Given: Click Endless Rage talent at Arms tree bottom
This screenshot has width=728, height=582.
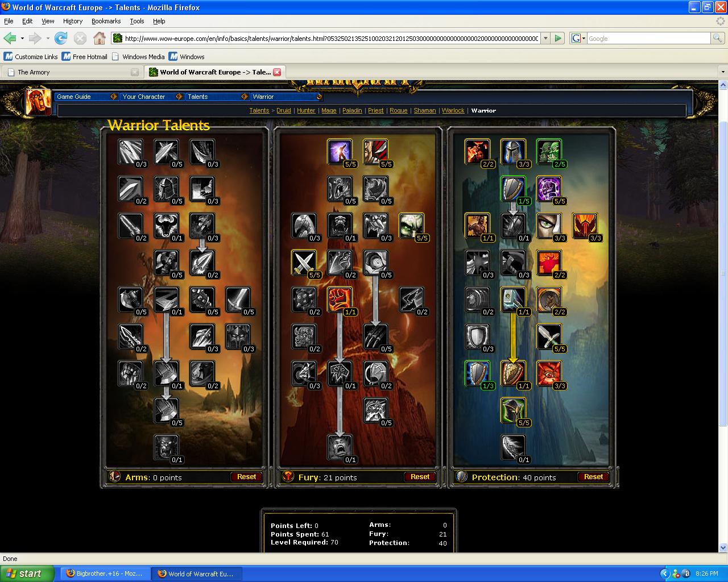Looking at the screenshot, I should pos(167,447).
